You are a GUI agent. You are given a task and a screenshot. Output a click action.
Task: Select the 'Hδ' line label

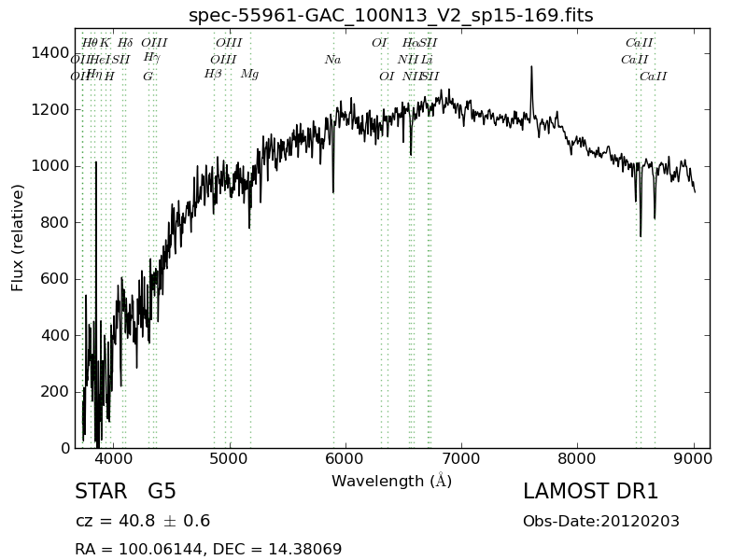(125, 43)
